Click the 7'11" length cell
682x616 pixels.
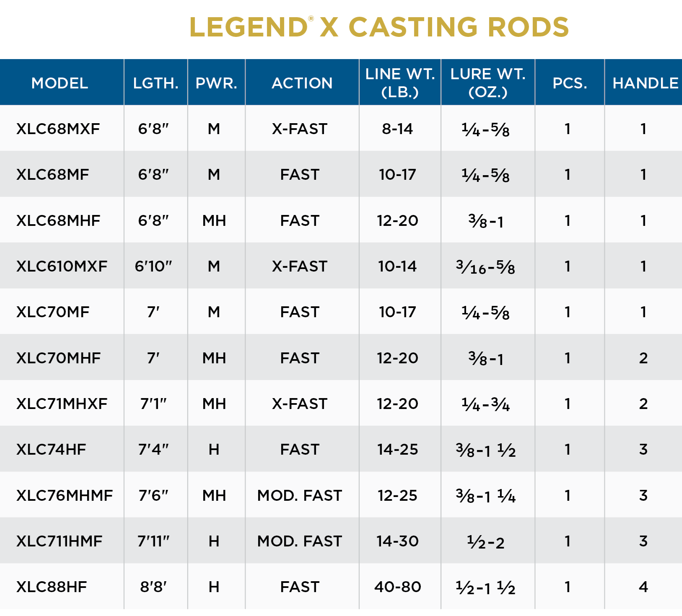point(153,541)
